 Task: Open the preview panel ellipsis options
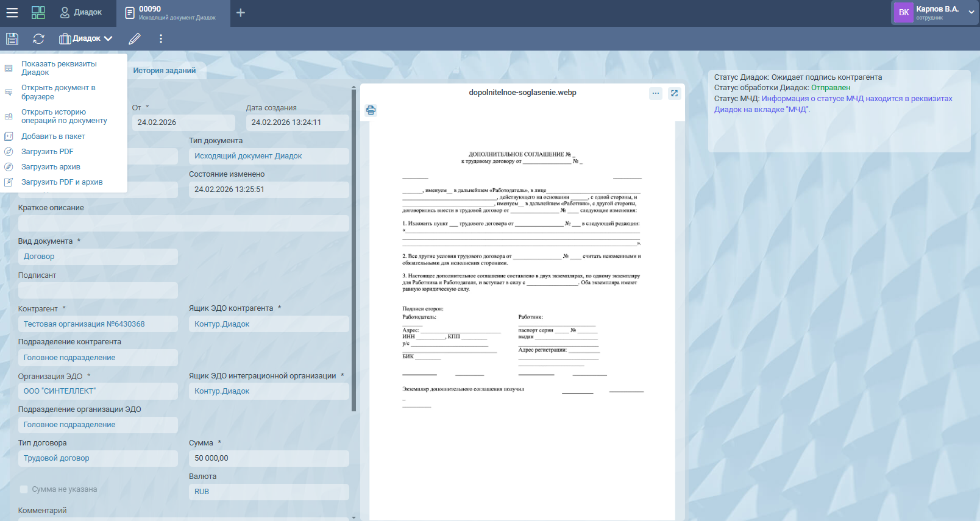coord(656,93)
